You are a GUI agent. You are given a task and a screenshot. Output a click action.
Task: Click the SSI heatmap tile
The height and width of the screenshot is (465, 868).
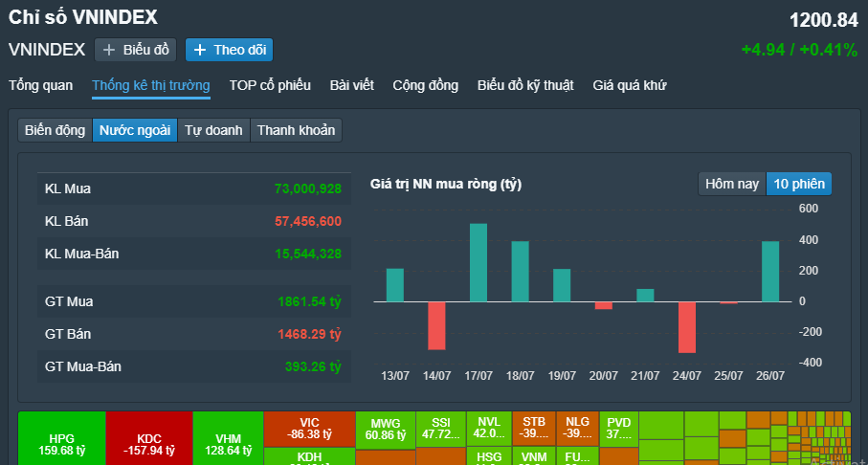tap(440, 429)
